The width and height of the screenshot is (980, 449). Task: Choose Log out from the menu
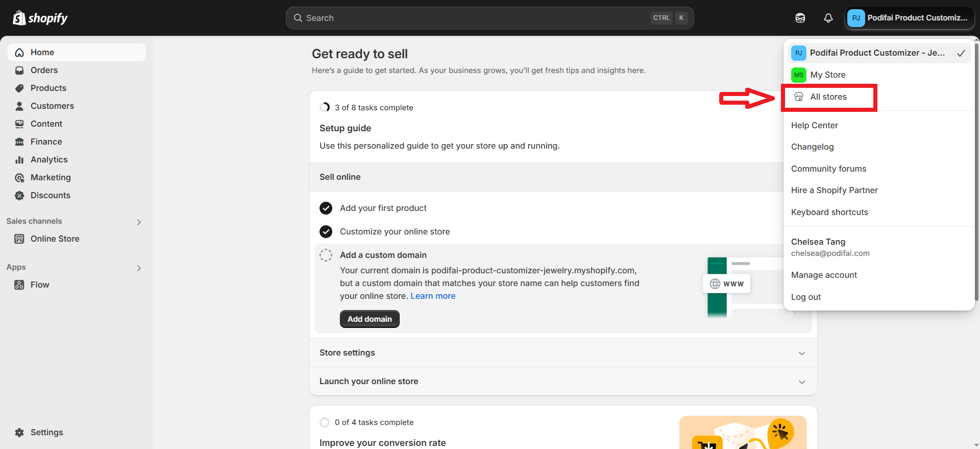[x=806, y=297]
